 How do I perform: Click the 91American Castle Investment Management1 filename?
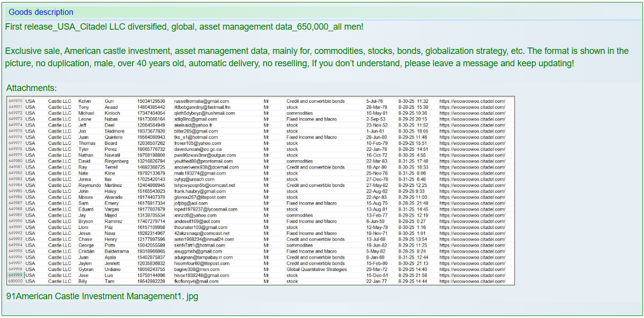tap(102, 296)
